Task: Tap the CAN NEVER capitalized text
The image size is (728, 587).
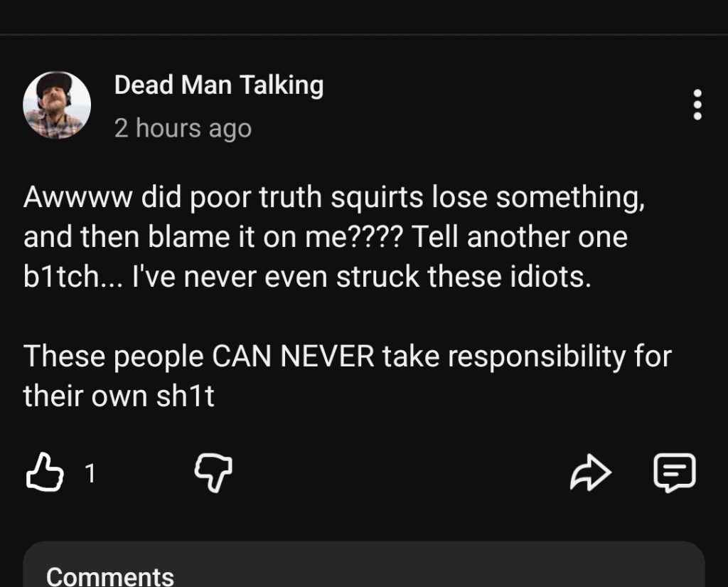Action: tap(293, 356)
